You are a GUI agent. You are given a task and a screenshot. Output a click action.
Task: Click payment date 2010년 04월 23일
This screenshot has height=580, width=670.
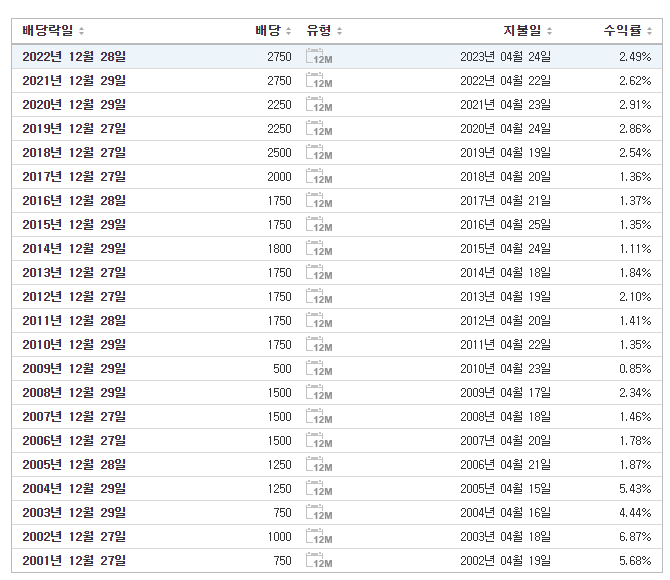[505, 368]
